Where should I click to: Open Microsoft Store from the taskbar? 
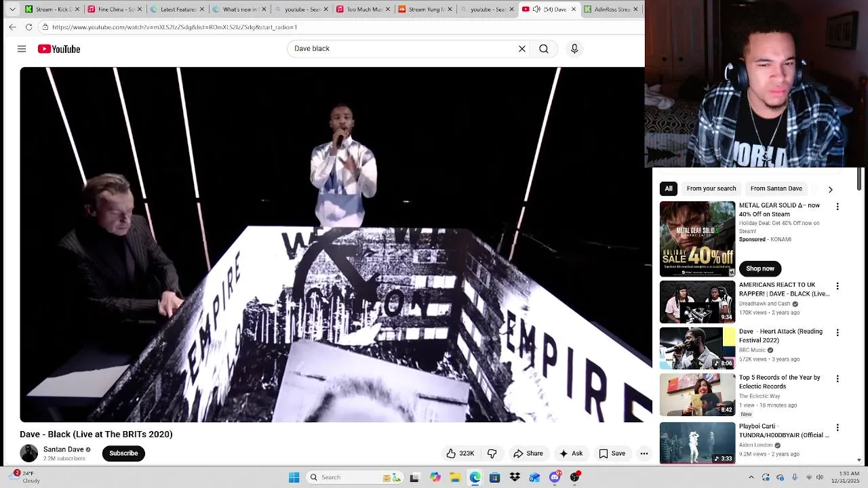pyautogui.click(x=495, y=477)
